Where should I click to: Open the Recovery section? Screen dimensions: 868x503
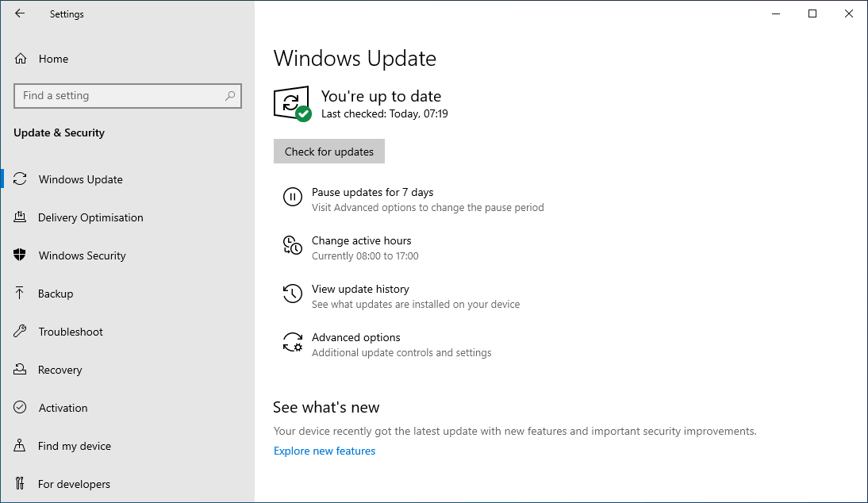click(60, 371)
